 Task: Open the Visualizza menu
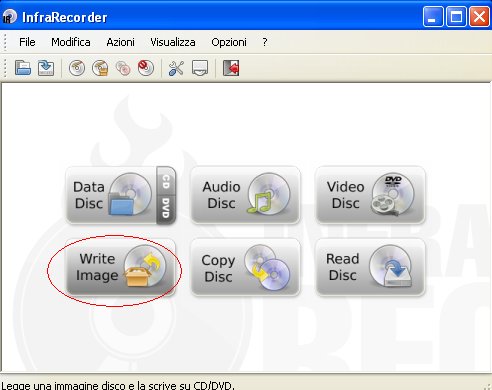(173, 42)
